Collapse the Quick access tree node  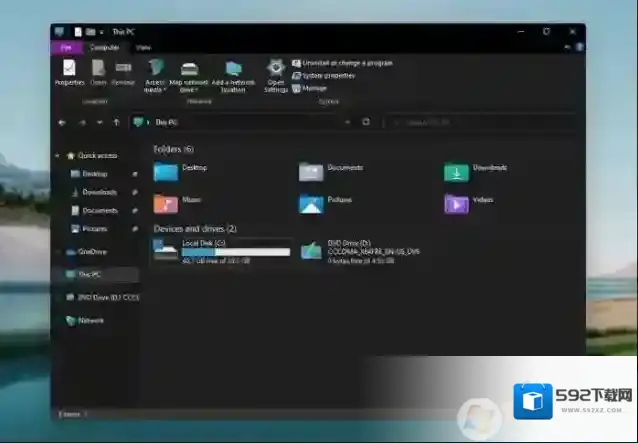[58, 156]
